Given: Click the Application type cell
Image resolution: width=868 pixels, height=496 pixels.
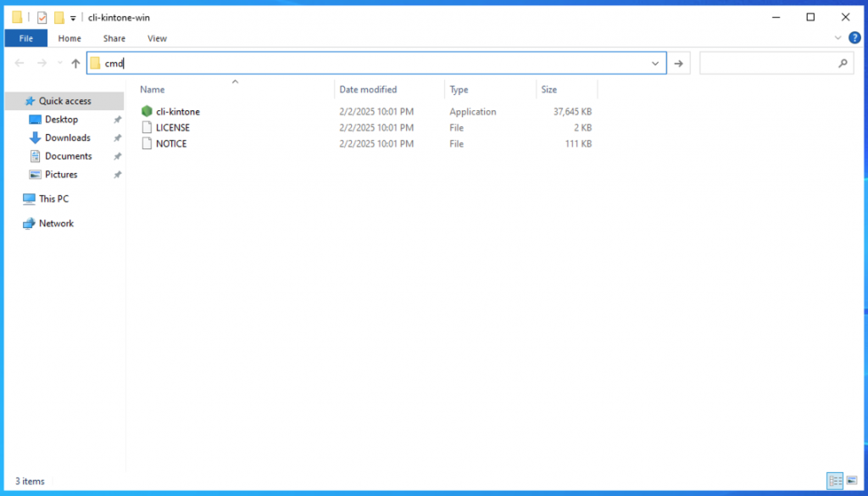Looking at the screenshot, I should tap(473, 112).
